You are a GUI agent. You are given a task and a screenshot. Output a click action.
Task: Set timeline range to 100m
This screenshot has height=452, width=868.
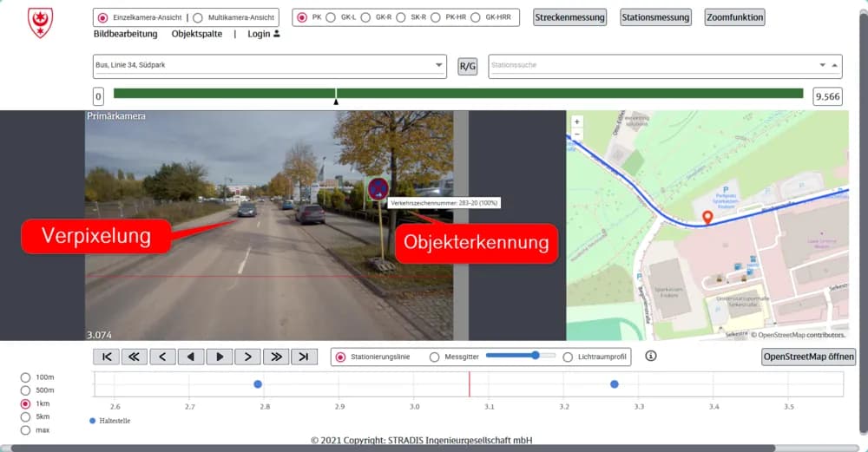(25, 377)
